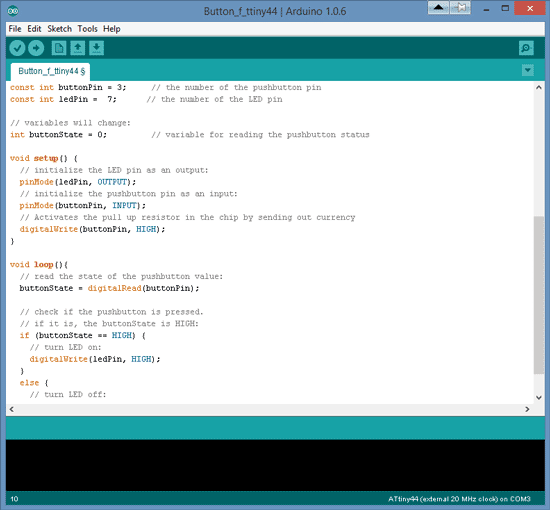This screenshot has height=510, width=550.
Task: Click the 'else {' line
Action: pyautogui.click(x=34, y=383)
